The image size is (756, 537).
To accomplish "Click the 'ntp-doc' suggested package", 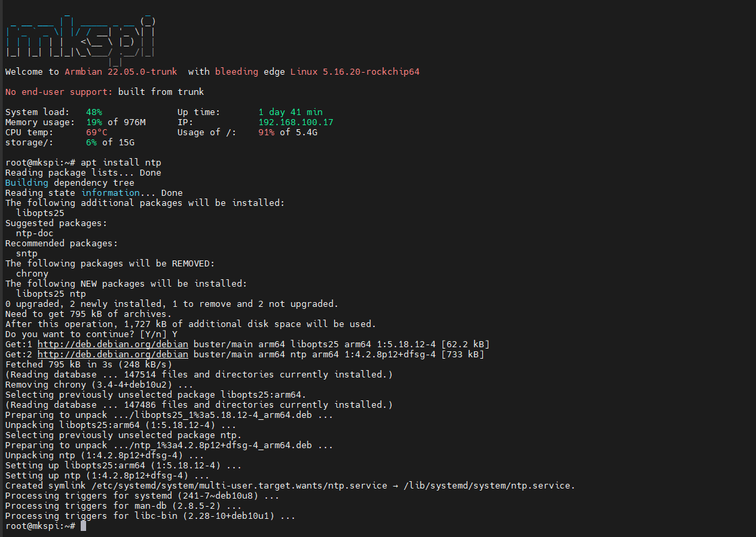I will click(x=35, y=233).
